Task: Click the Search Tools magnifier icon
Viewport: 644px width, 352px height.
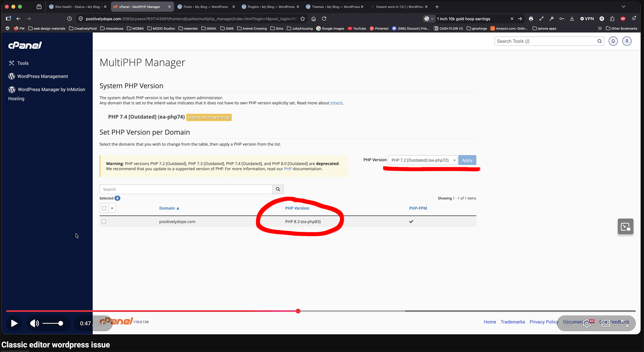Action: (600, 41)
